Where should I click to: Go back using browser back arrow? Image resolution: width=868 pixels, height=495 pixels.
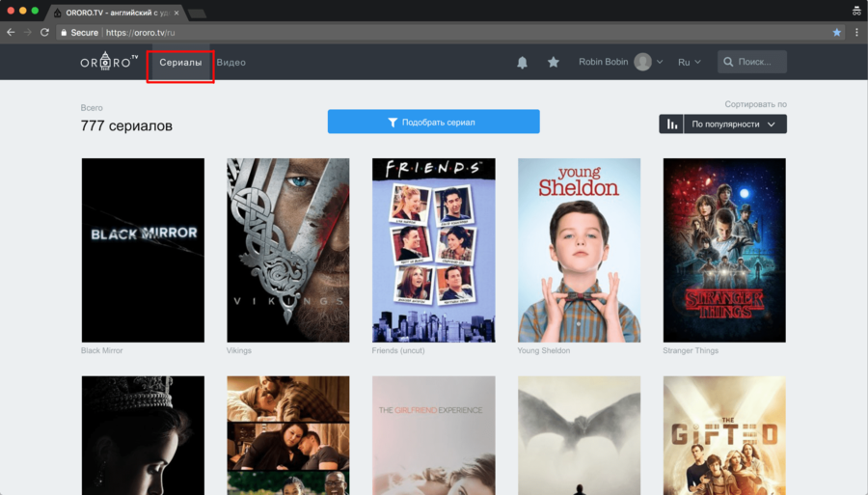(11, 33)
